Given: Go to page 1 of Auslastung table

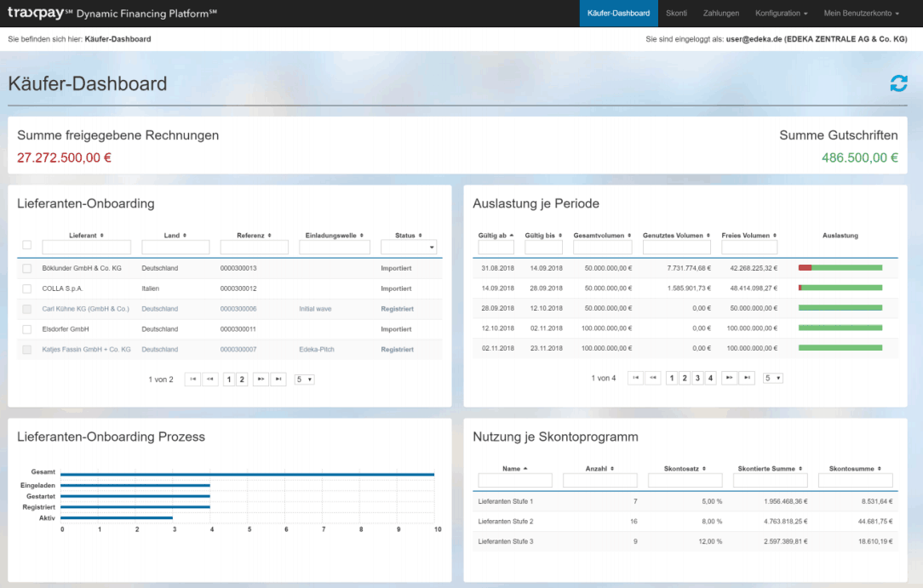Looking at the screenshot, I should pos(672,378).
